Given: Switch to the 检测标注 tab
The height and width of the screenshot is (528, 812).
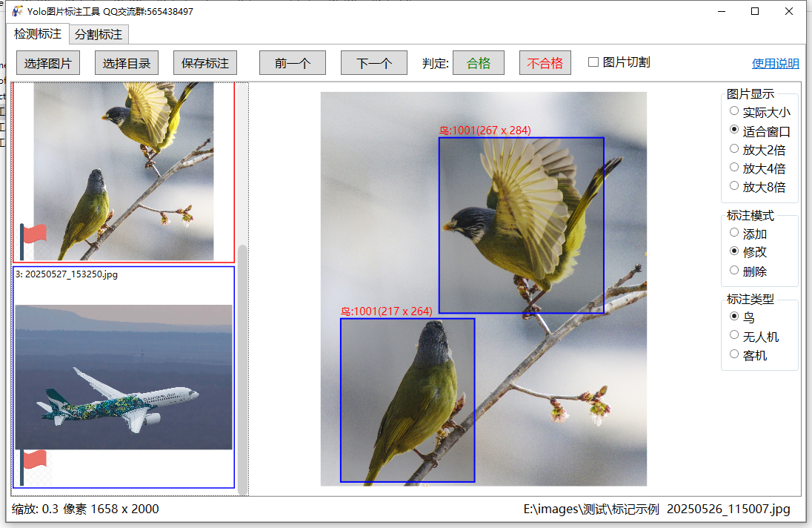Looking at the screenshot, I should 37,34.
